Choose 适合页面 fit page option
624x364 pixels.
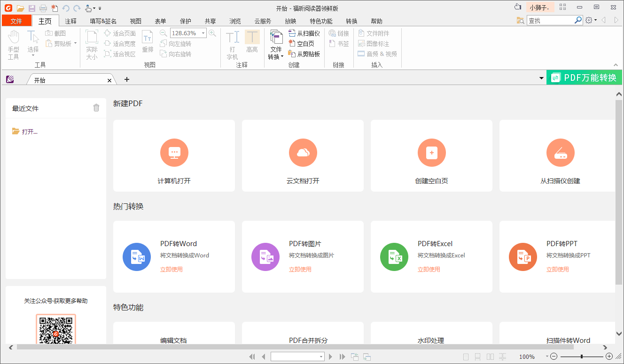pyautogui.click(x=120, y=33)
